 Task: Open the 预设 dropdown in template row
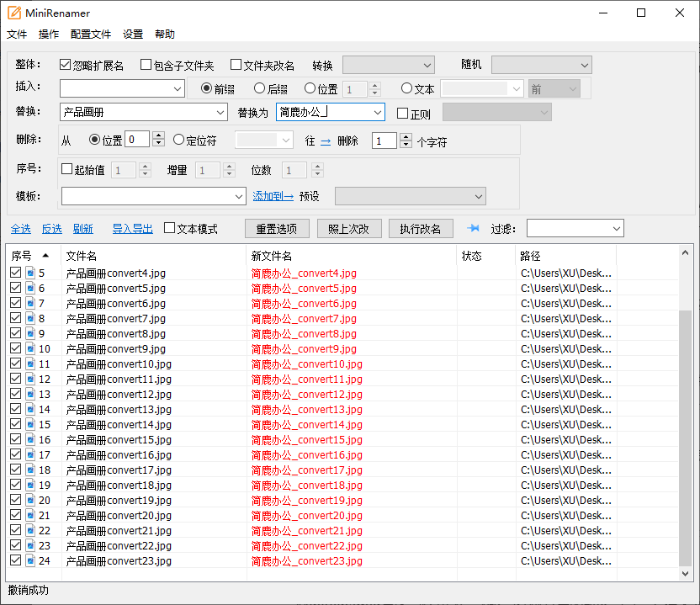(x=410, y=195)
